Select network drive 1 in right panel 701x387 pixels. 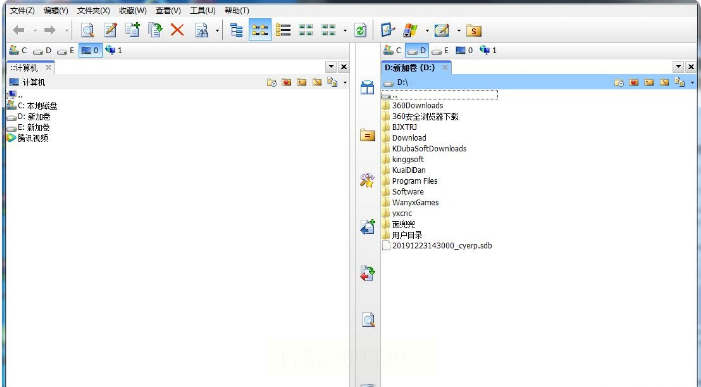click(488, 50)
